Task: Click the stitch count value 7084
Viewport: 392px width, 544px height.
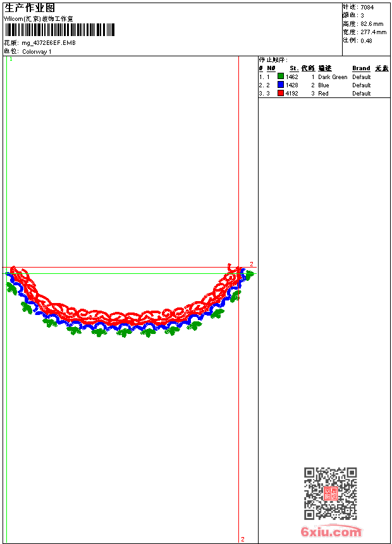Action: coord(367,7)
